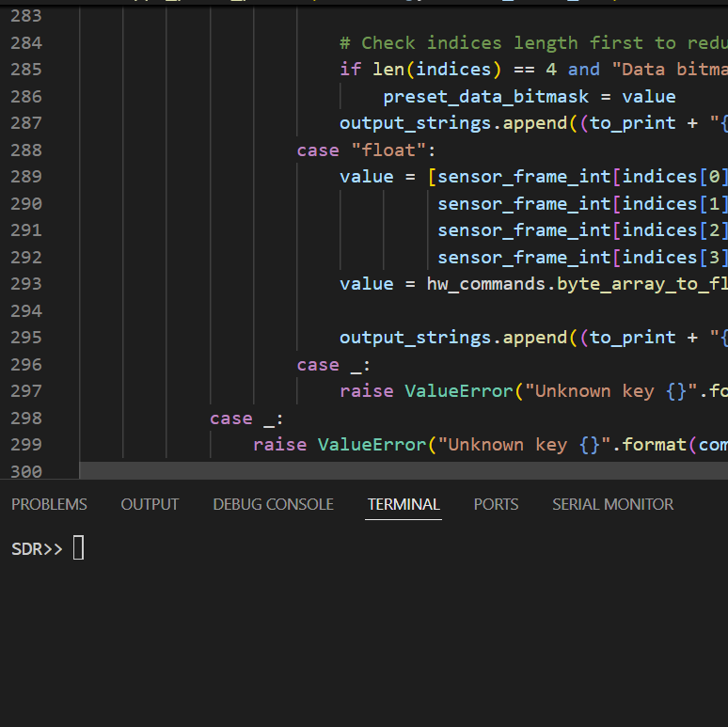Image resolution: width=728 pixels, height=727 pixels.
Task: Select the TERMINAL tab
Action: point(404,504)
